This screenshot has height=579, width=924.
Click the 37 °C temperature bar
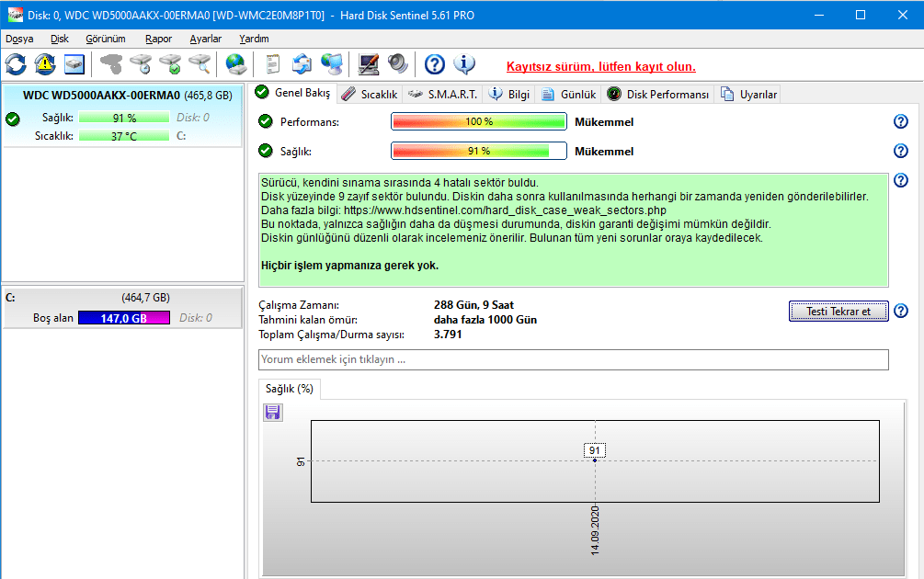(x=124, y=136)
